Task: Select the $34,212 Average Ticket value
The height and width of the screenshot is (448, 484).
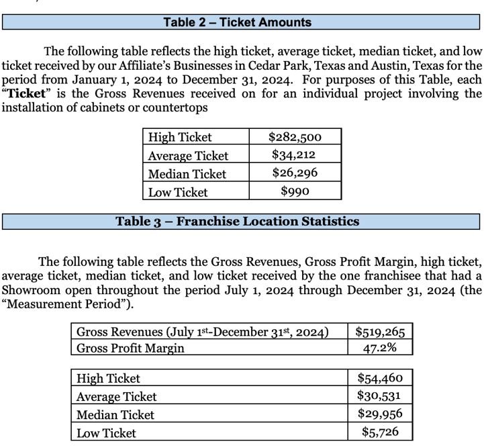Action: click(x=295, y=155)
